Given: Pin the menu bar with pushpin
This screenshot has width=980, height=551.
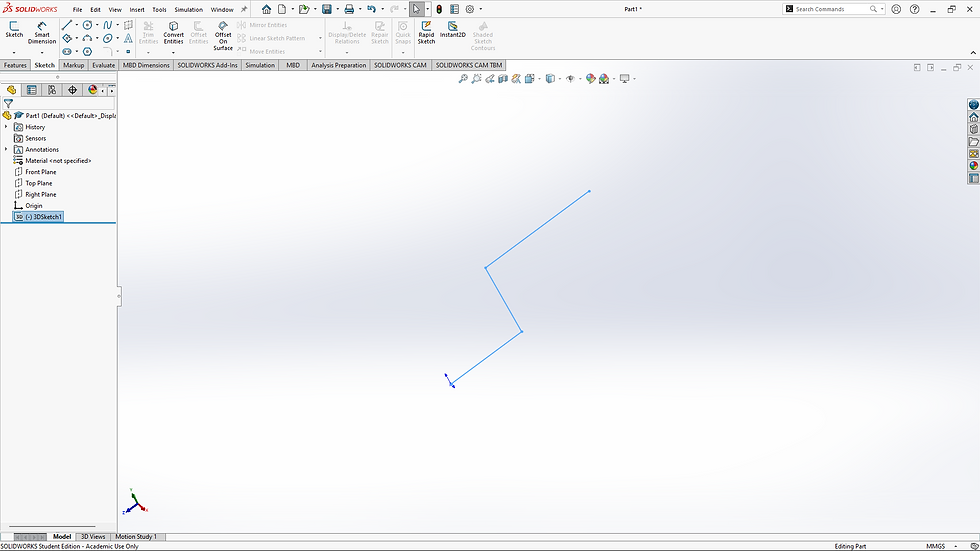Looking at the screenshot, I should tap(244, 9).
